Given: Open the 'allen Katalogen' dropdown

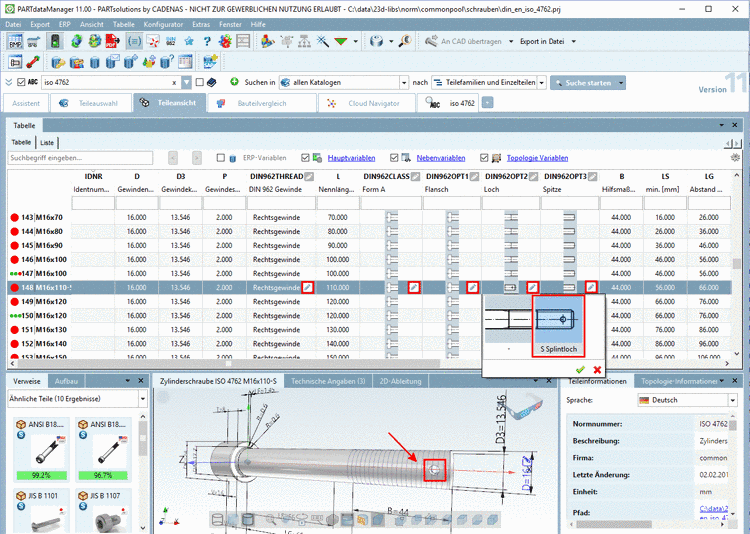Looking at the screenshot, I should click(404, 82).
